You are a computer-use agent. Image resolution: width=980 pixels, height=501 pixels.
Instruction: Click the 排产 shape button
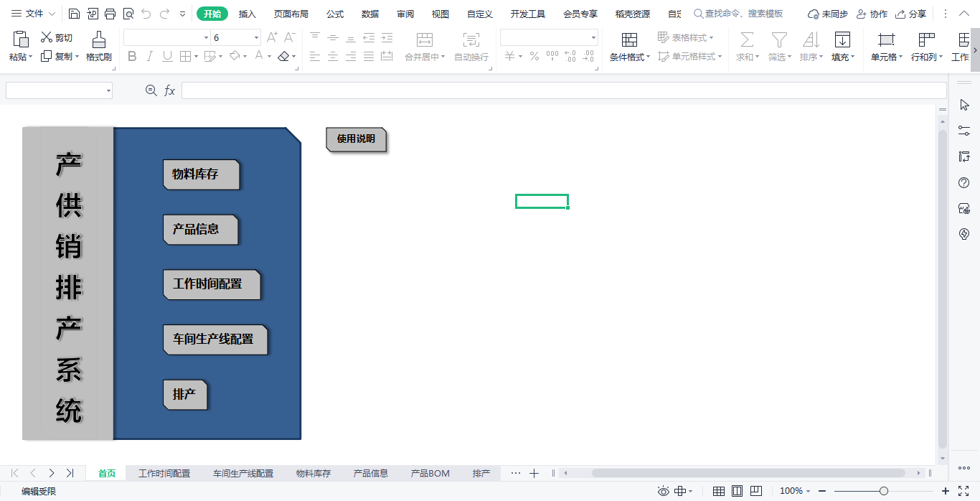point(185,395)
